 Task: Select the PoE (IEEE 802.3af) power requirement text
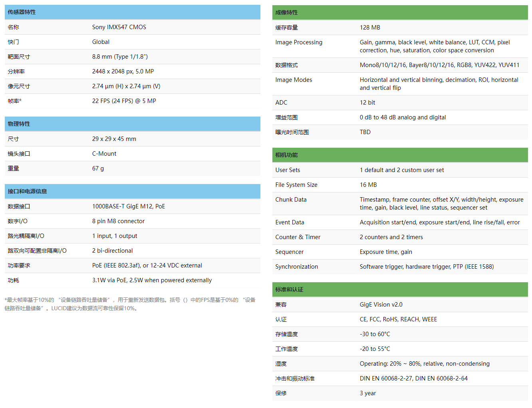[147, 265]
